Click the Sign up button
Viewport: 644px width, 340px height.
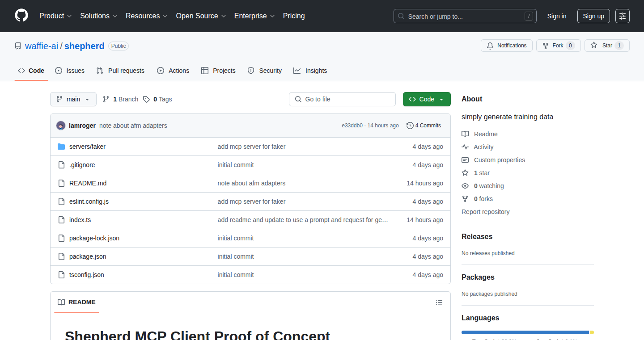coord(593,16)
